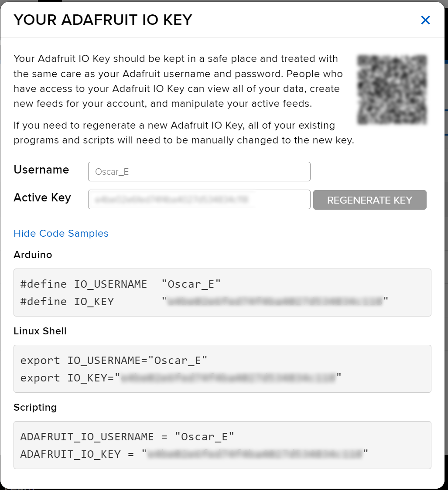Screen dimensions: 448x490
Task: Select the export IO_KEY shell line
Action: pyautogui.click(x=181, y=378)
